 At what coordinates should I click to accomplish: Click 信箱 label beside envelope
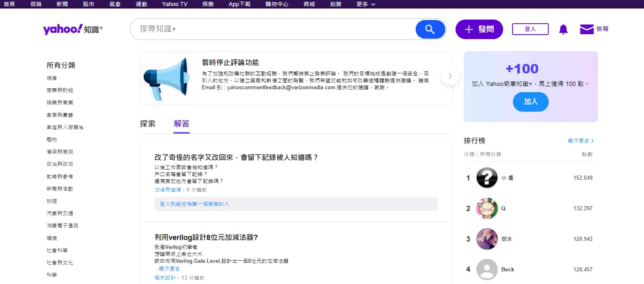click(602, 29)
